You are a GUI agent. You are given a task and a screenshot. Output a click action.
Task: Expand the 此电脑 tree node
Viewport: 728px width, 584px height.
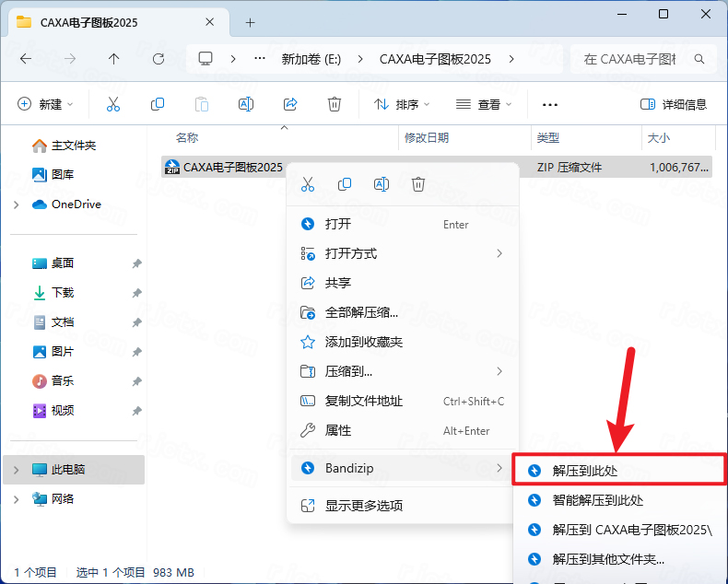[x=16, y=470]
